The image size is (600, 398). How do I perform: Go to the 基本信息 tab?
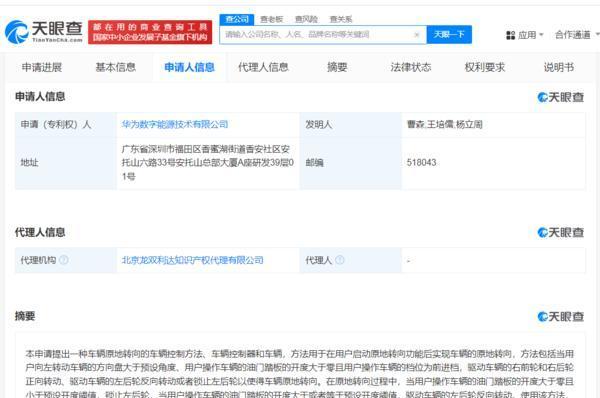tap(116, 67)
